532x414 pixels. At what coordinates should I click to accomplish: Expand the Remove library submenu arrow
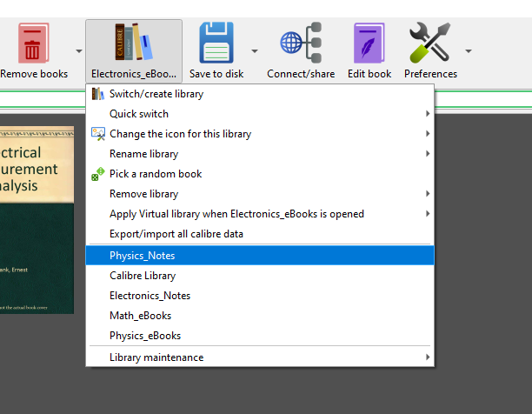(428, 194)
